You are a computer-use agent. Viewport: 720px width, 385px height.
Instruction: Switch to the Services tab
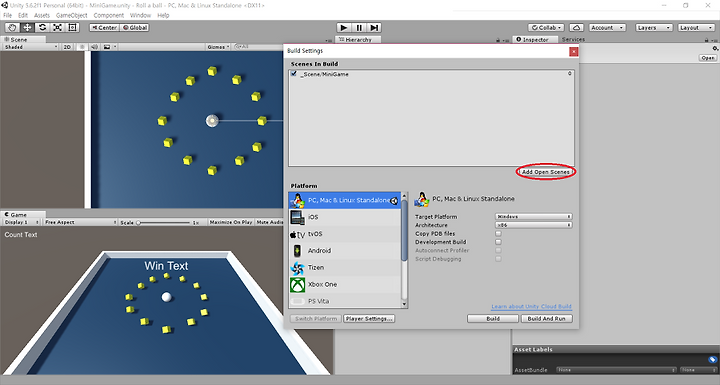coord(574,40)
